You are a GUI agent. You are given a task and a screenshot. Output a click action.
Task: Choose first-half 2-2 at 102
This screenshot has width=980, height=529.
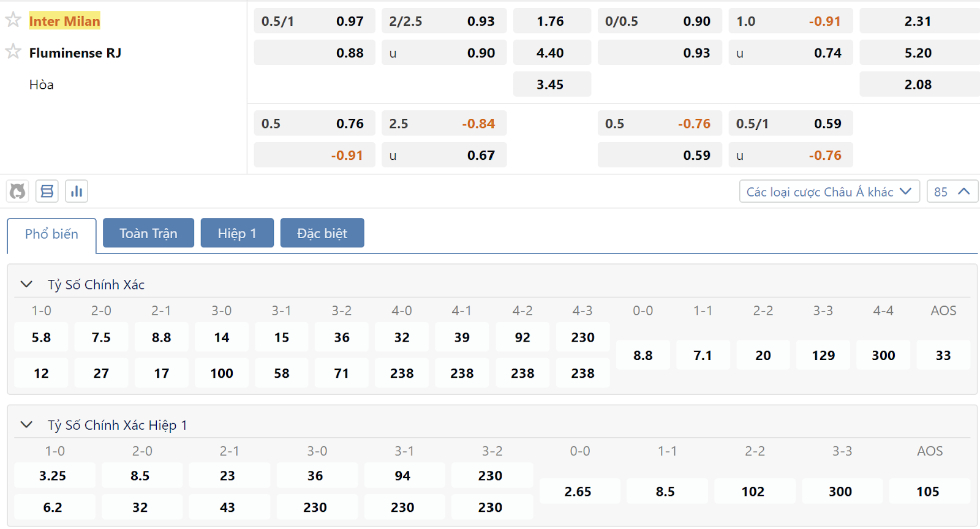click(x=753, y=492)
